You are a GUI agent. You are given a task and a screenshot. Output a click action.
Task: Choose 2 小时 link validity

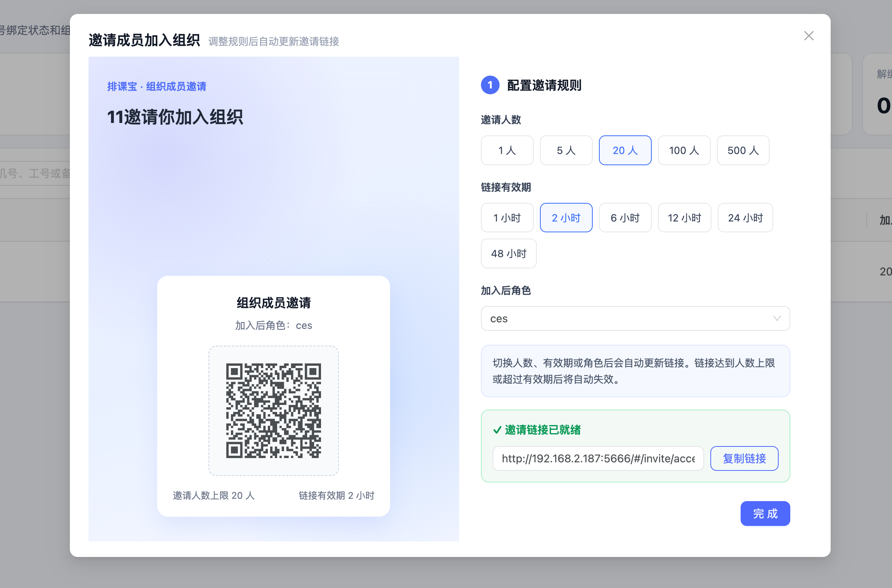[566, 218]
